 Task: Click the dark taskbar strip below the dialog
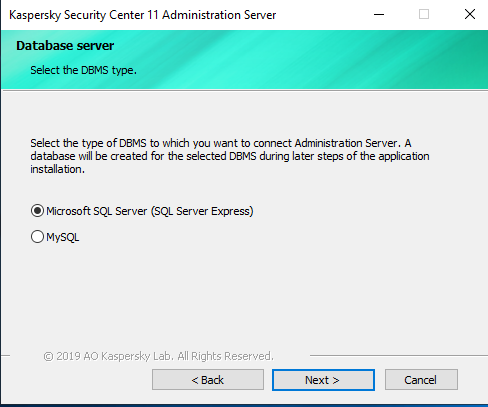tap(244, 405)
